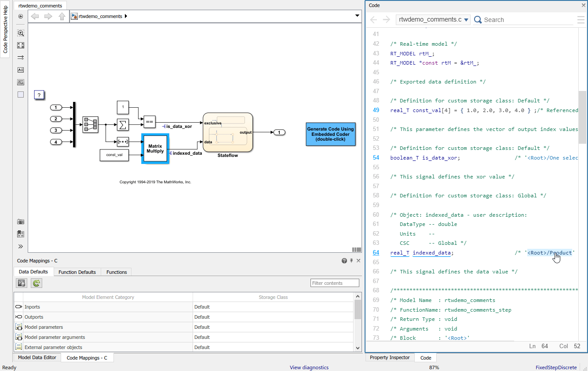588x371 pixels.
Task: Select the Annotation tool icon
Action: coord(20,69)
